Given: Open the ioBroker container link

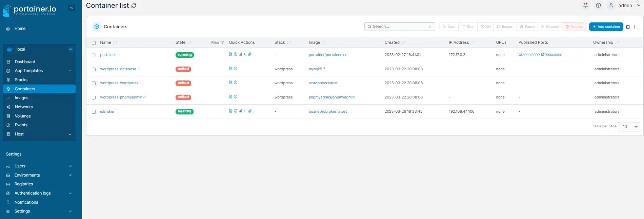Looking at the screenshot, I should 107,111.
